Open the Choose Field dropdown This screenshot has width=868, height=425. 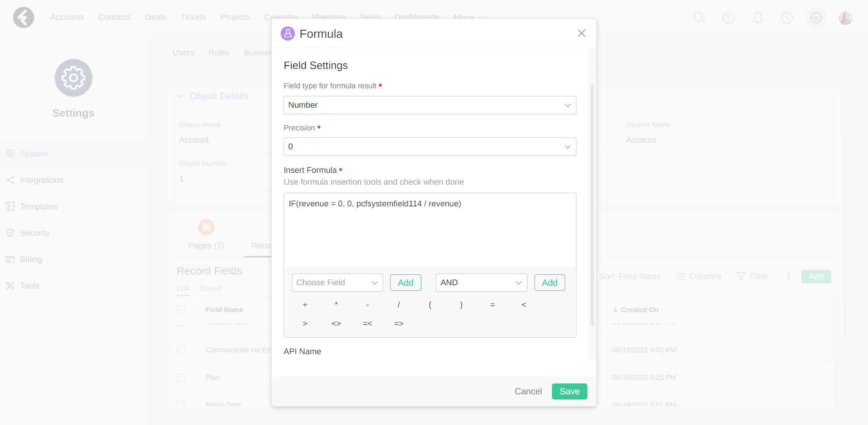(x=337, y=283)
